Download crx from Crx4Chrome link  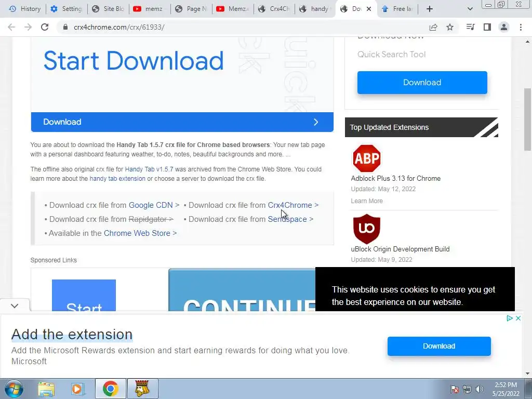[290, 205]
